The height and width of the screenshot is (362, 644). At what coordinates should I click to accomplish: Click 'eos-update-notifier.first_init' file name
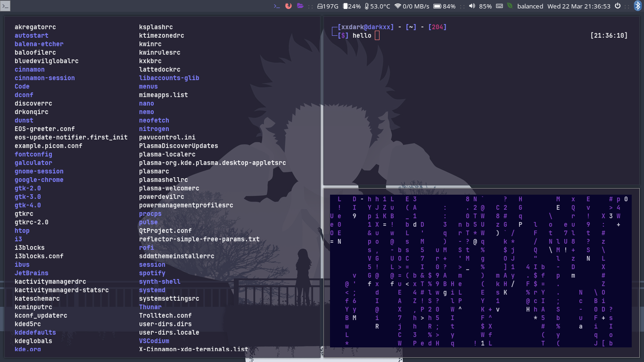tap(71, 137)
